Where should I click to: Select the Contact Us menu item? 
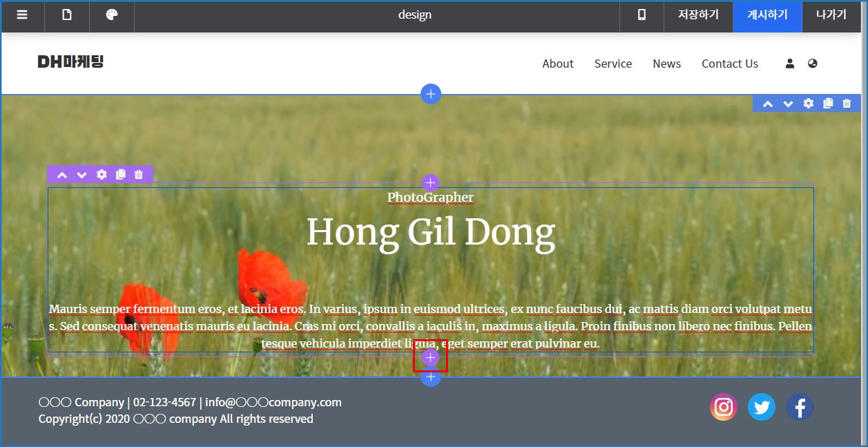point(729,64)
